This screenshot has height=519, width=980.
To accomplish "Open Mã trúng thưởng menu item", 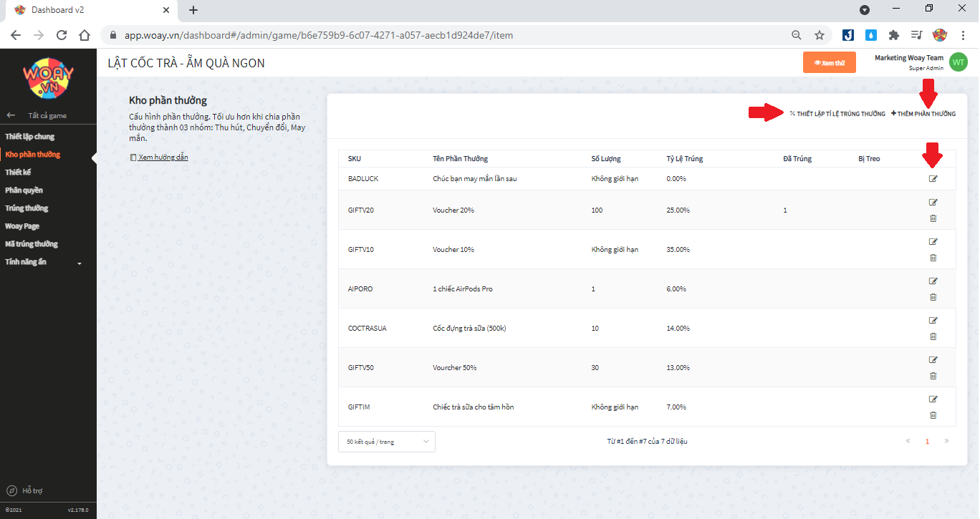I will [x=32, y=244].
